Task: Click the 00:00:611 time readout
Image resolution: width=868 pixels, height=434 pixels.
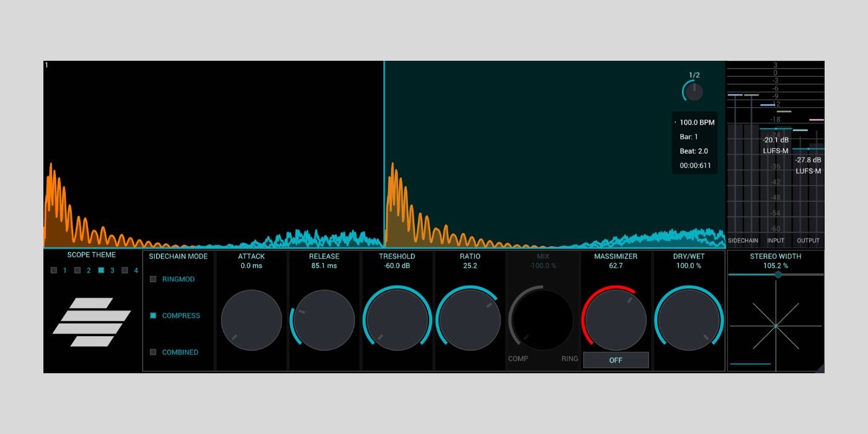Action: [x=696, y=166]
